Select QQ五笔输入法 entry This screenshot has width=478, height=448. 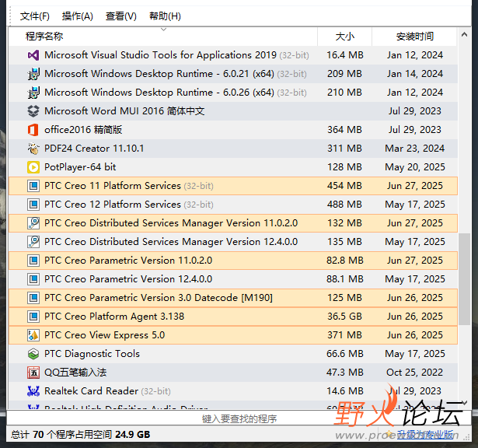pyautogui.click(x=233, y=373)
